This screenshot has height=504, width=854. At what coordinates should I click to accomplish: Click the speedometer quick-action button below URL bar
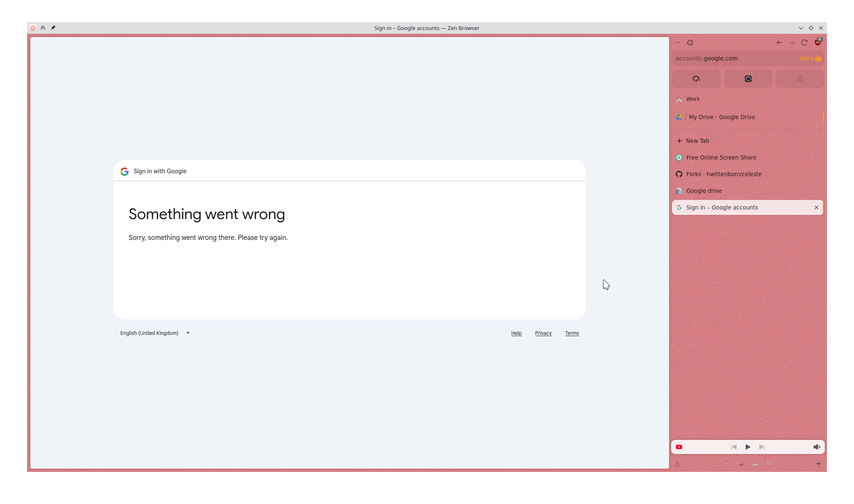tap(696, 79)
